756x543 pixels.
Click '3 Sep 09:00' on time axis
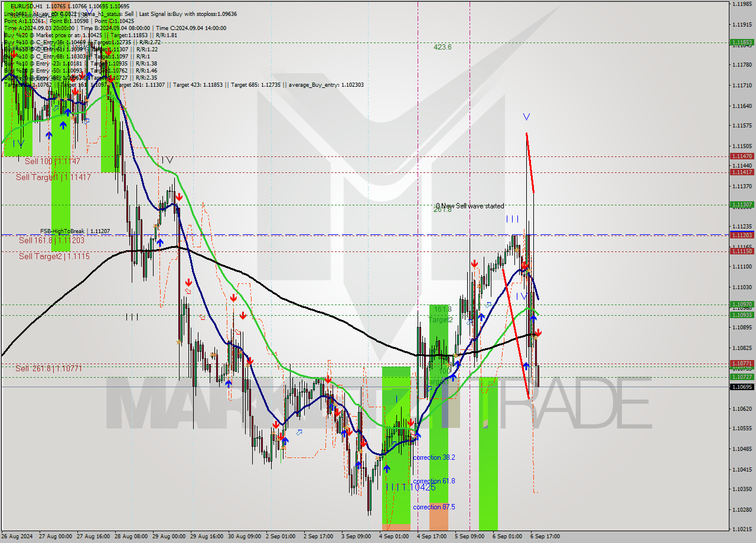357,537
